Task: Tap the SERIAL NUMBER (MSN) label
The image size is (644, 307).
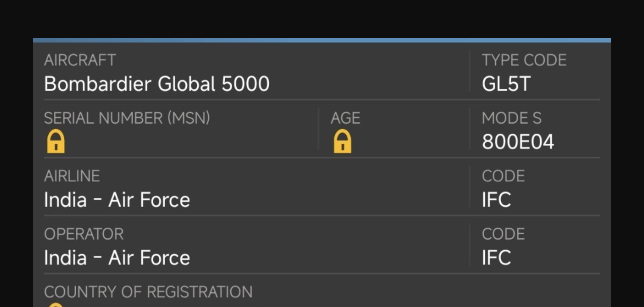Action: point(127,118)
